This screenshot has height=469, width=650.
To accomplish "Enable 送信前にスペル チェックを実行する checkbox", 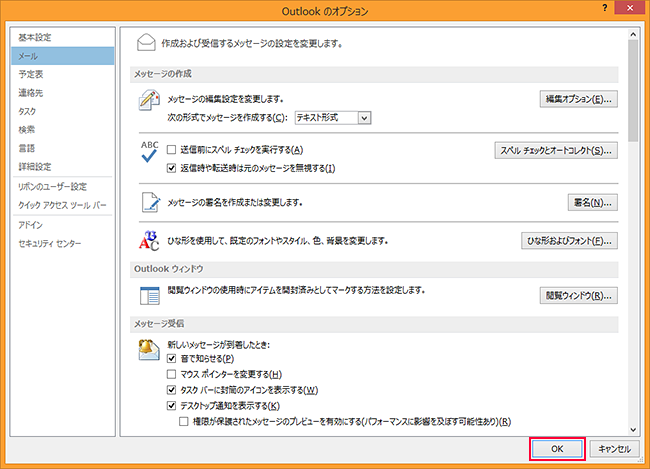I will (x=172, y=150).
